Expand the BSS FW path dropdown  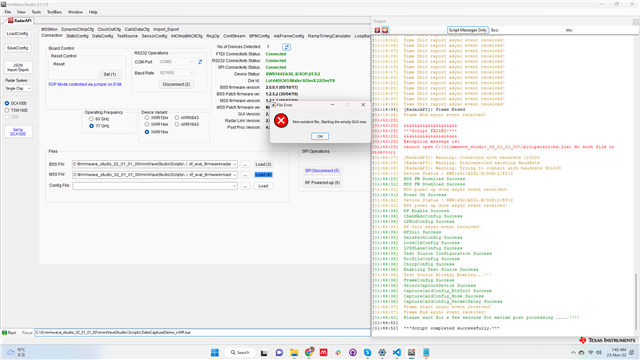click(x=234, y=164)
